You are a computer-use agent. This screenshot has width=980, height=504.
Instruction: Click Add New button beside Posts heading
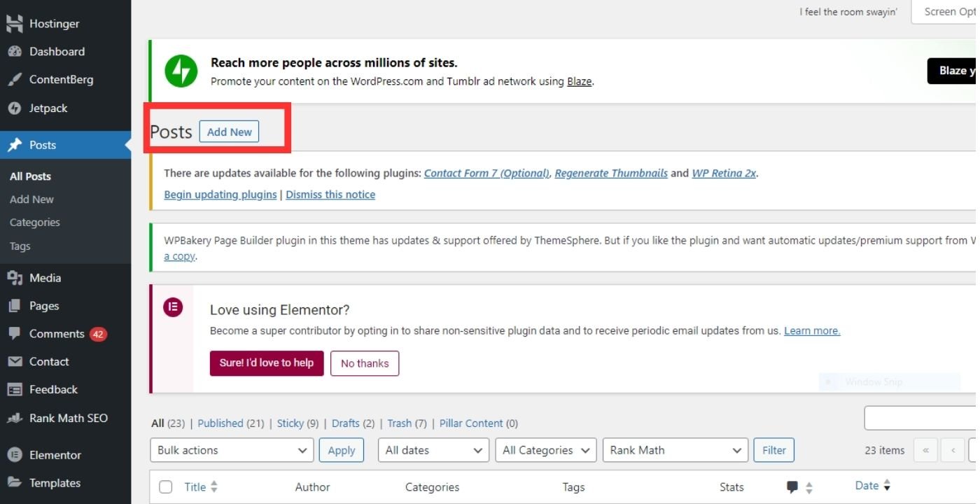[x=229, y=132]
